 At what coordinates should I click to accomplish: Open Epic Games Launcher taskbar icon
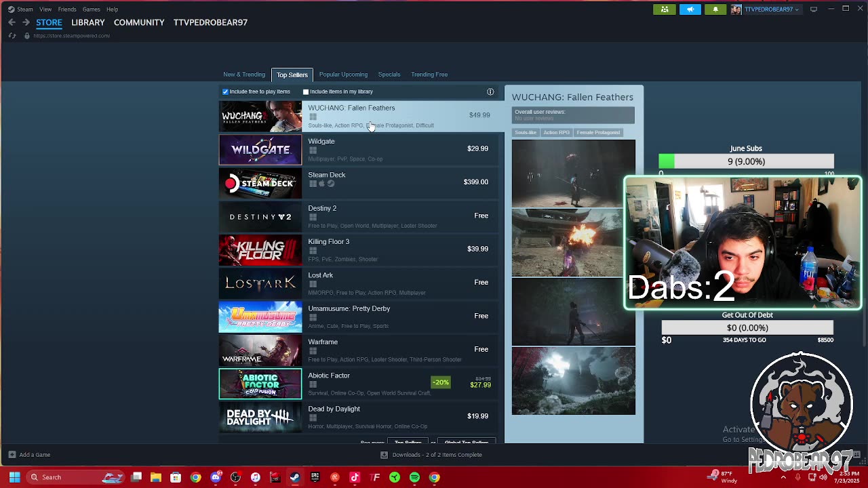point(315,477)
